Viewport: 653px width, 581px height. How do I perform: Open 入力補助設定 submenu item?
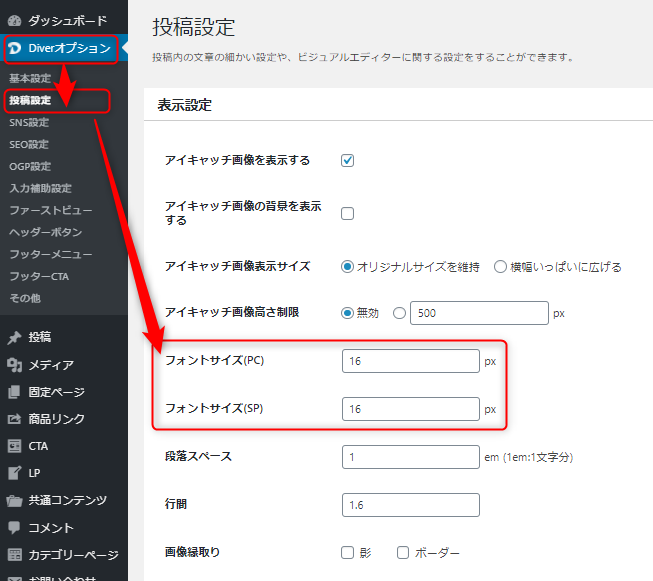[40, 188]
